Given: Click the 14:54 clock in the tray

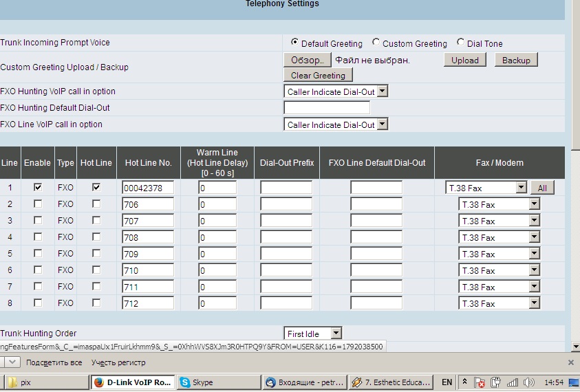Looking at the screenshot, I should coord(553,382).
